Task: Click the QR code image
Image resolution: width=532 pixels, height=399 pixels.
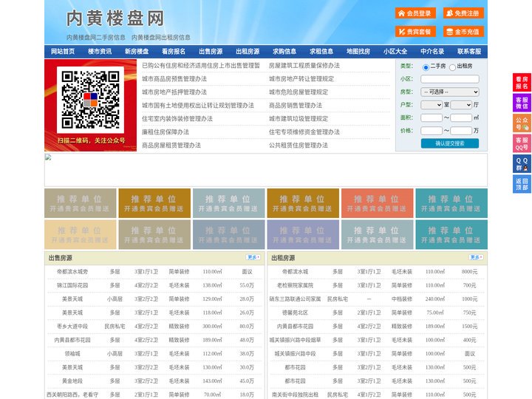Action: (x=90, y=100)
